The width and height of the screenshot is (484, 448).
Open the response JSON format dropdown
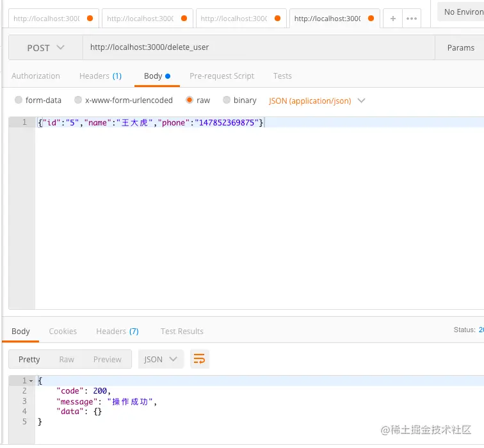click(x=161, y=359)
